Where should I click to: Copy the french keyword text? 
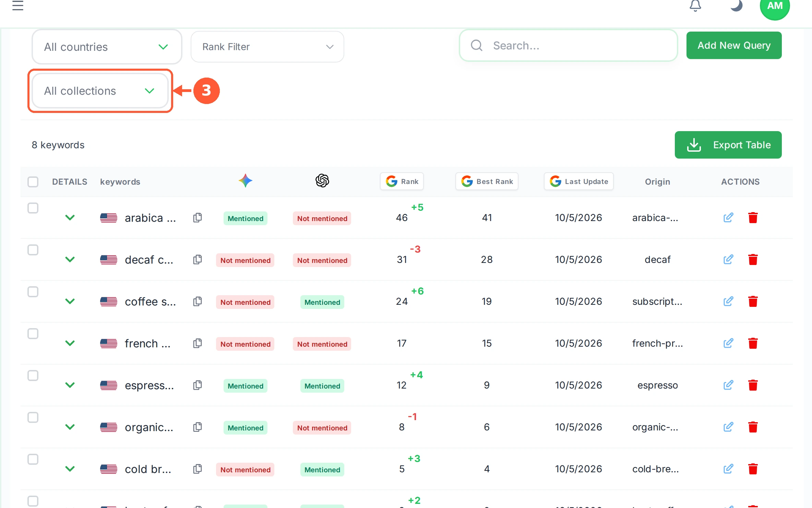click(198, 343)
